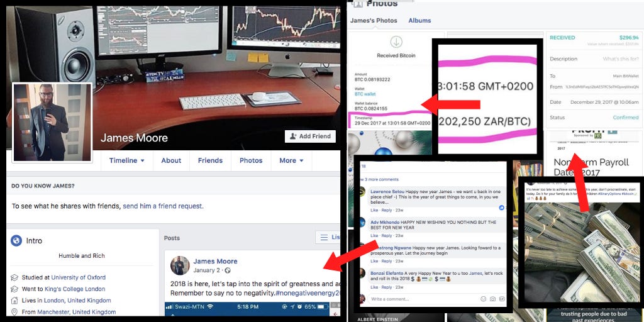Open the Photos profile tab
Viewport: 644px width, 322px height.
click(x=251, y=160)
